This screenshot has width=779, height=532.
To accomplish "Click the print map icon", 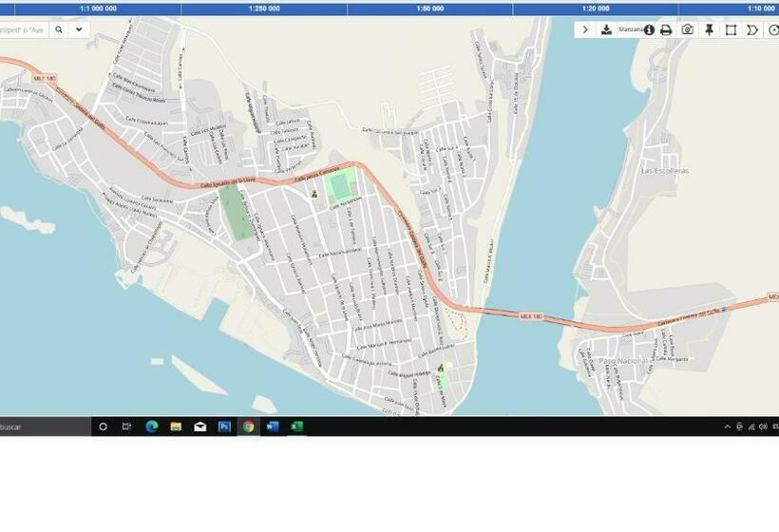I will (x=666, y=29).
